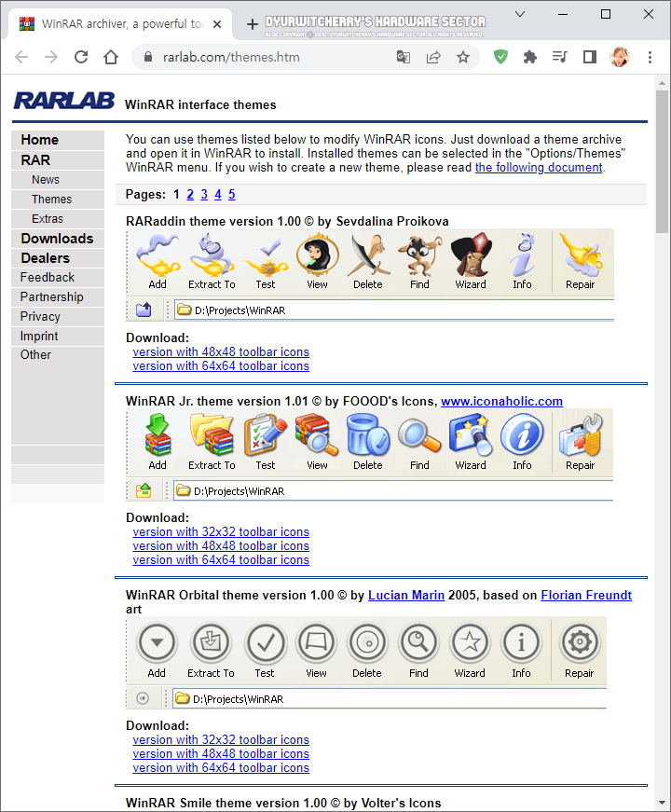Click the Orbital theme Find magnifier icon
The image size is (671, 812).
418,642
